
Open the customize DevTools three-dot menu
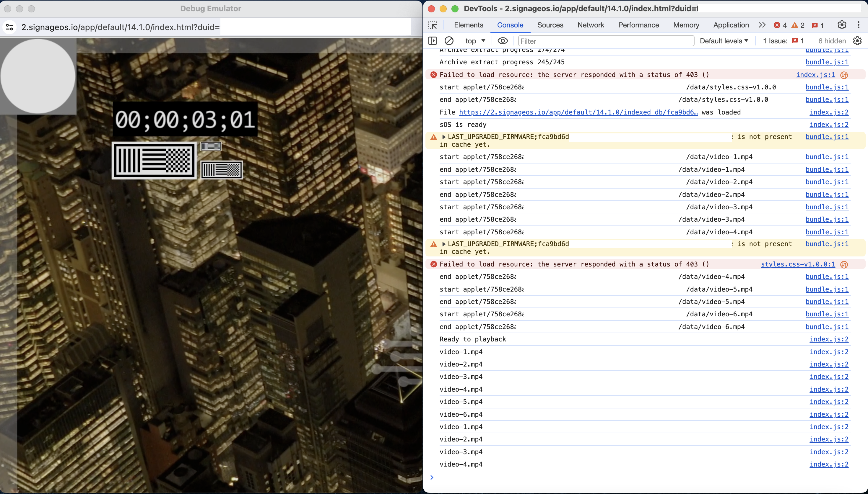click(859, 25)
